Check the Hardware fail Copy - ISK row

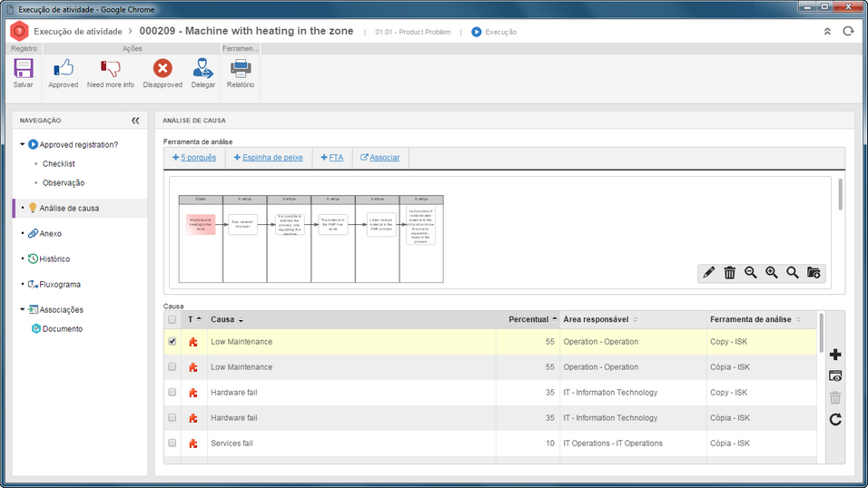coord(173,392)
